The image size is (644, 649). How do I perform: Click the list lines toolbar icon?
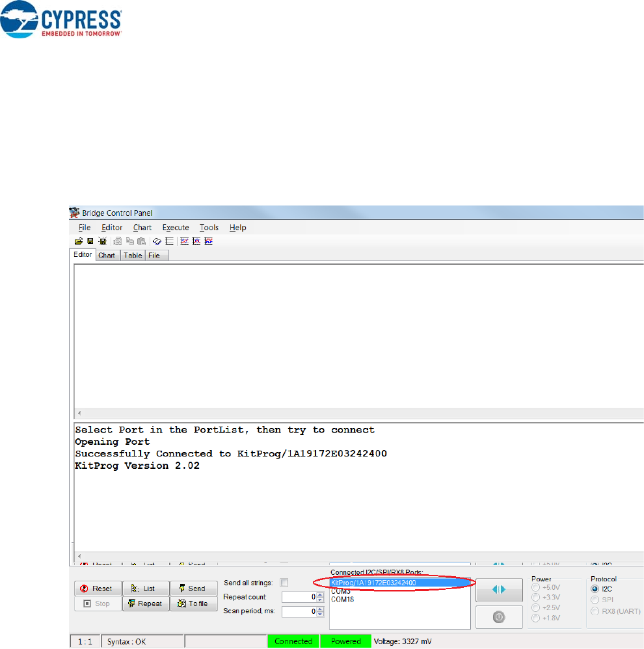tap(169, 241)
